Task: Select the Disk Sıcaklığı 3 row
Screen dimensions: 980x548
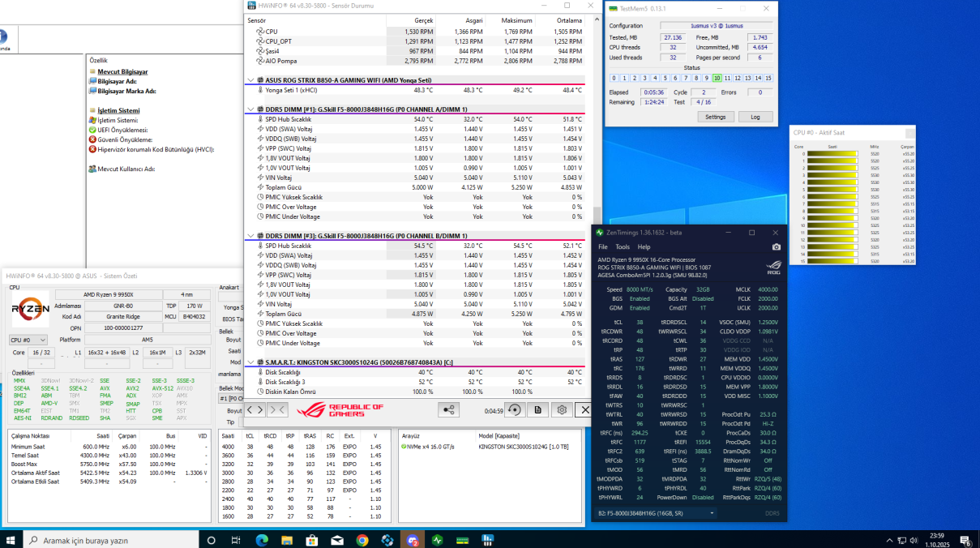Action: [x=415, y=382]
